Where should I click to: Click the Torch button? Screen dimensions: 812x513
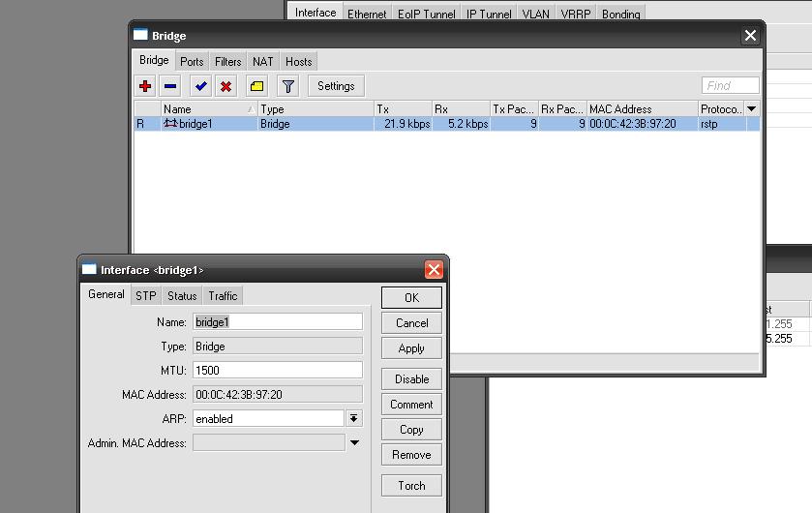411,486
